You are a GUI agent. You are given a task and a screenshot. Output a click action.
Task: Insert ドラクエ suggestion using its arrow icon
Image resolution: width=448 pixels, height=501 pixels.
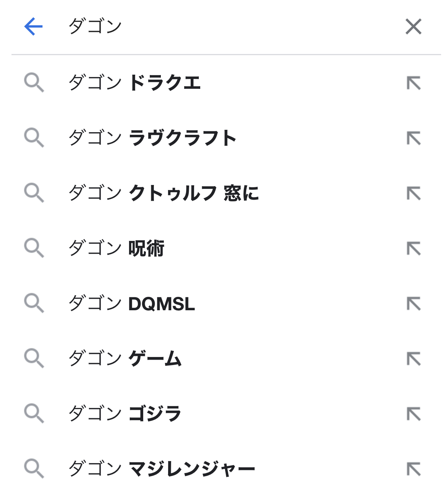click(414, 83)
